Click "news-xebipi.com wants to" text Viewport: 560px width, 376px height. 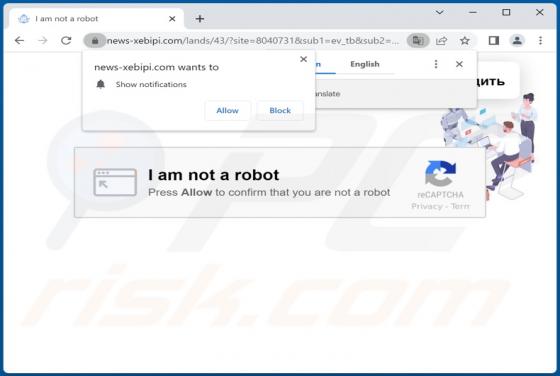click(x=156, y=67)
